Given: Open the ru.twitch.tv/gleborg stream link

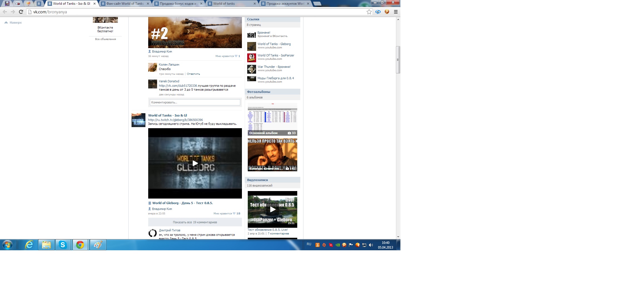Looking at the screenshot, I should click(x=175, y=120).
